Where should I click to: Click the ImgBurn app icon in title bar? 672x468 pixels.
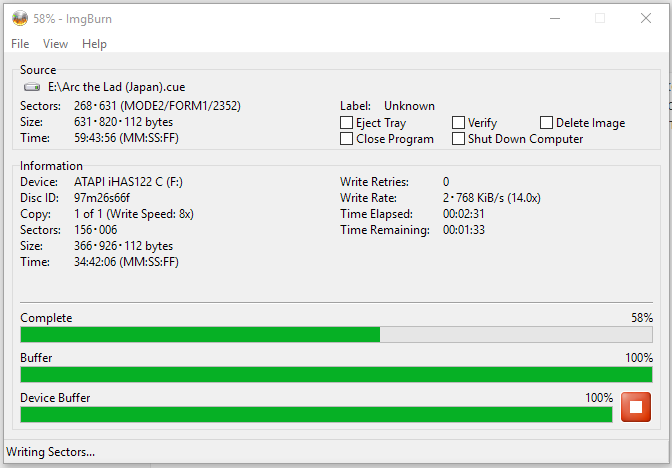tap(20, 18)
